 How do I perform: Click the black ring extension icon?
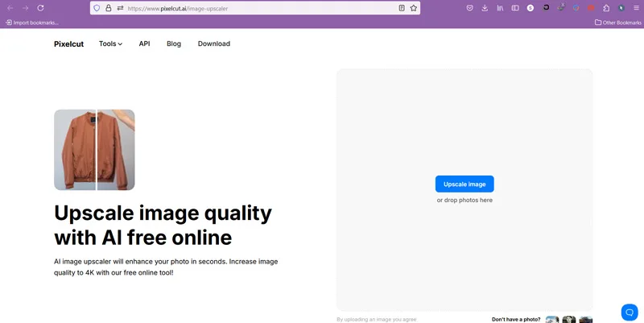(546, 7)
